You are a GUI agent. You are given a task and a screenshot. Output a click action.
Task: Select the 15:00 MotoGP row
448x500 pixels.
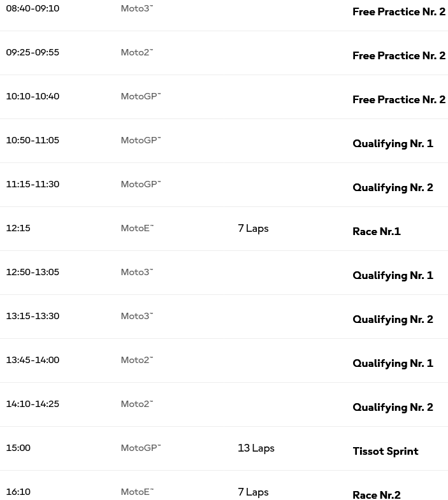pyautogui.click(x=224, y=448)
